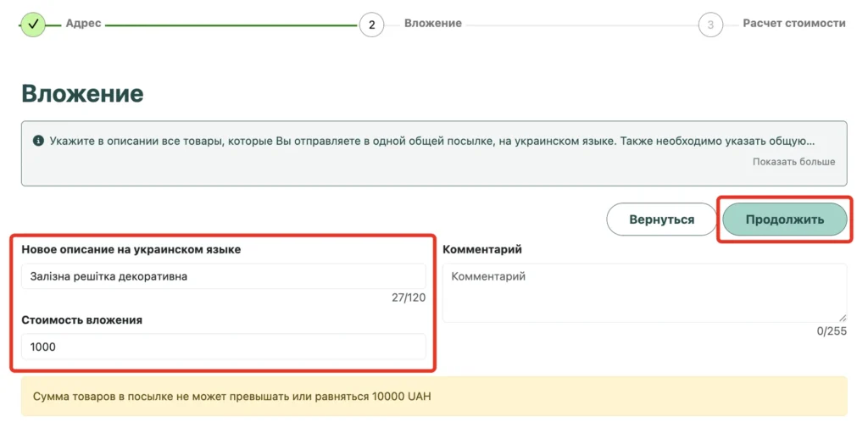Click the step 2 circle indicator
The width and height of the screenshot is (868, 439).
coord(371,25)
